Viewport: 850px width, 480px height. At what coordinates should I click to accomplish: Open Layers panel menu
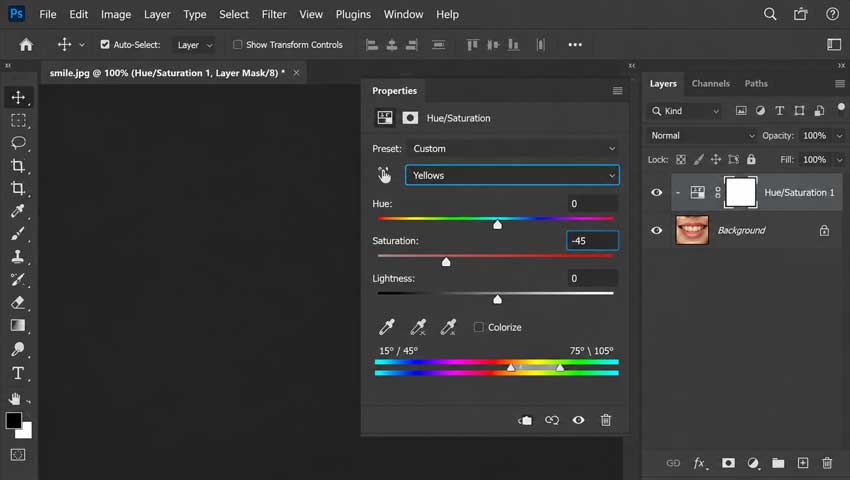tap(840, 84)
